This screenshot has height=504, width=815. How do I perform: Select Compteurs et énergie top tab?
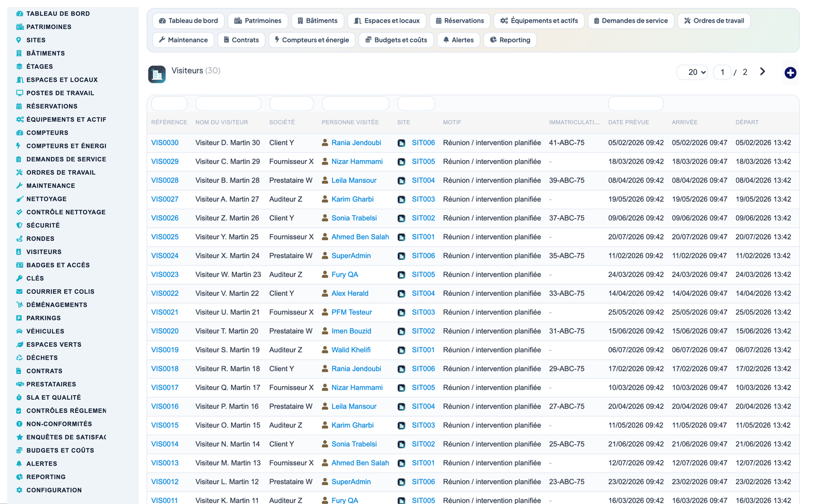click(311, 40)
